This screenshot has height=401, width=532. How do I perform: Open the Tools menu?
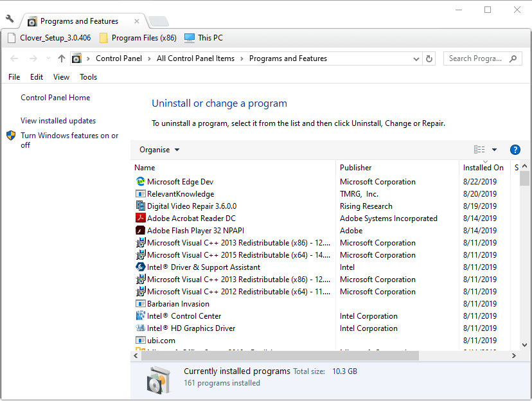tap(88, 77)
